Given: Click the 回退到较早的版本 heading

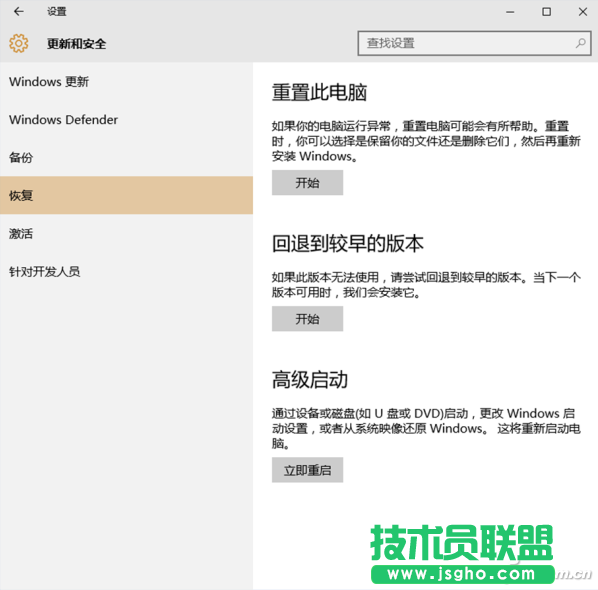Looking at the screenshot, I should click(x=347, y=243).
